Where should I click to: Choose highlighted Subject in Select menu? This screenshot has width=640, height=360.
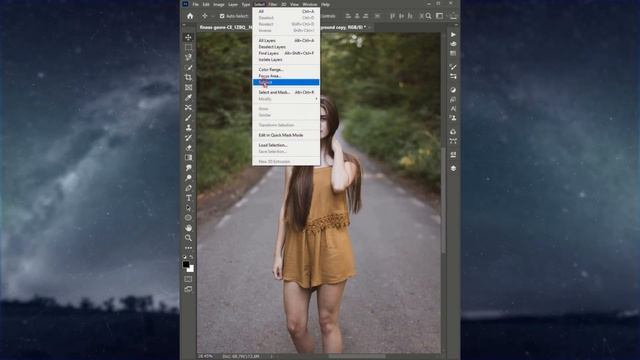pos(286,82)
